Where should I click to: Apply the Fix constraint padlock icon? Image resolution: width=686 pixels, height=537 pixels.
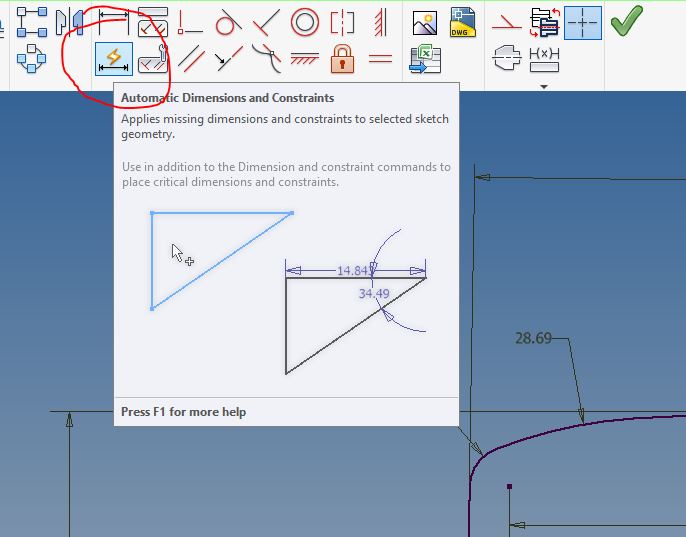click(342, 58)
